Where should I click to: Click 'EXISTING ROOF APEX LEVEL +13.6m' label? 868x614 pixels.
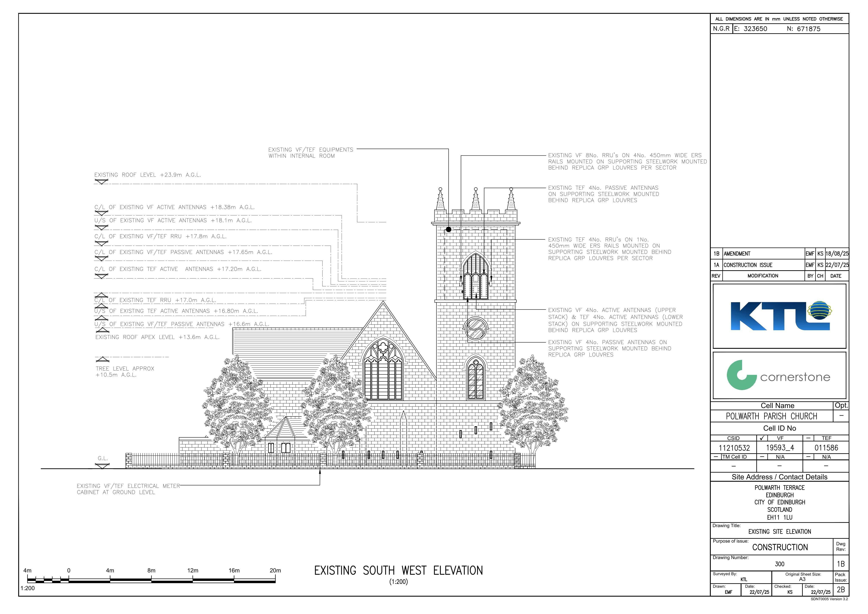(157, 338)
